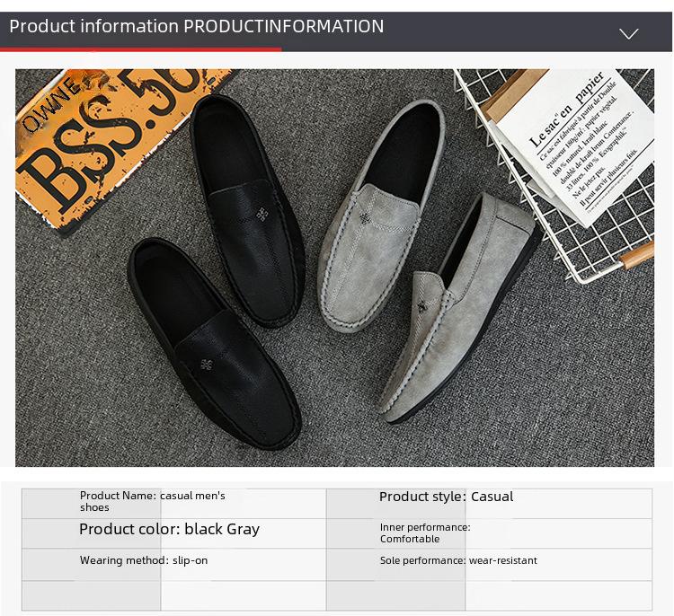Click the red underline bar below header
This screenshot has height=616, width=674.
pyautogui.click(x=141, y=49)
